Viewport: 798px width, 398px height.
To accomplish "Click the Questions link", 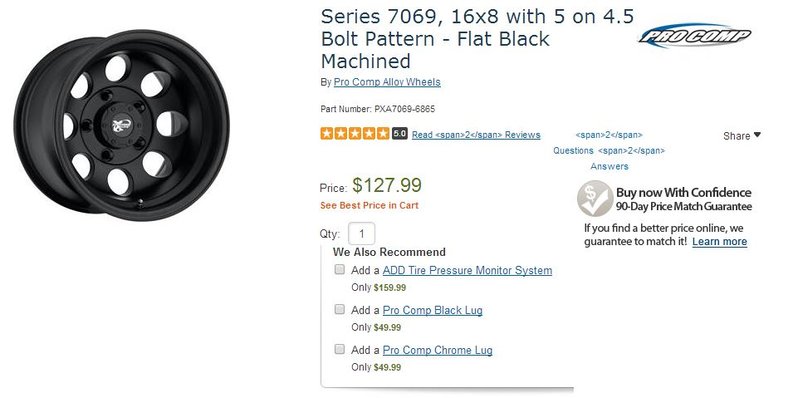I will pyautogui.click(x=573, y=151).
